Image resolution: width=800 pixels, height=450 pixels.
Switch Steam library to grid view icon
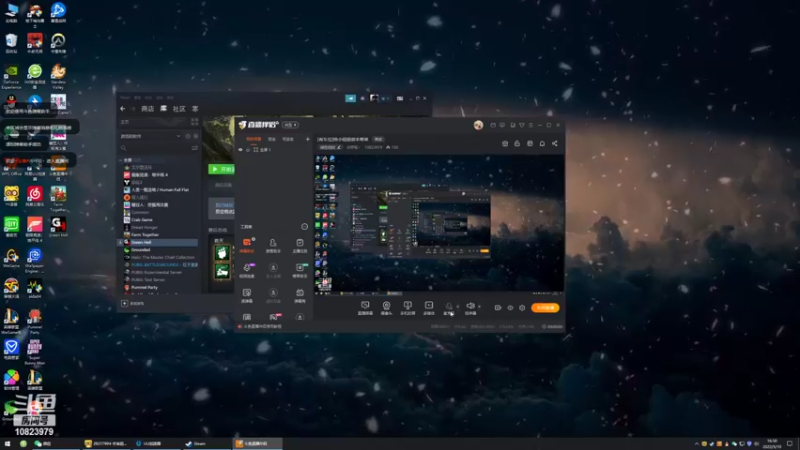194,122
